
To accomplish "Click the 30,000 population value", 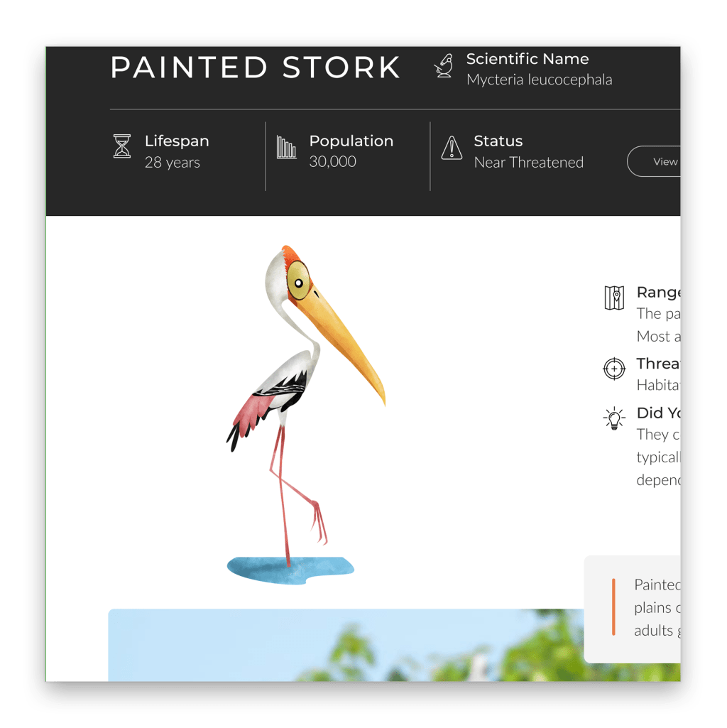I will [x=333, y=161].
